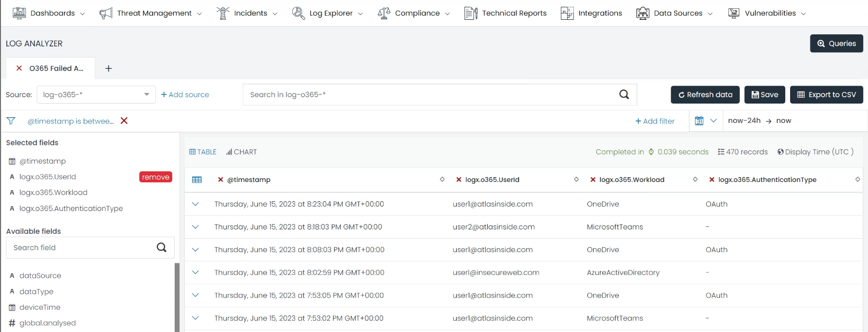The height and width of the screenshot is (332, 868).
Task: Add dataSource from Available fields
Action: click(40, 276)
